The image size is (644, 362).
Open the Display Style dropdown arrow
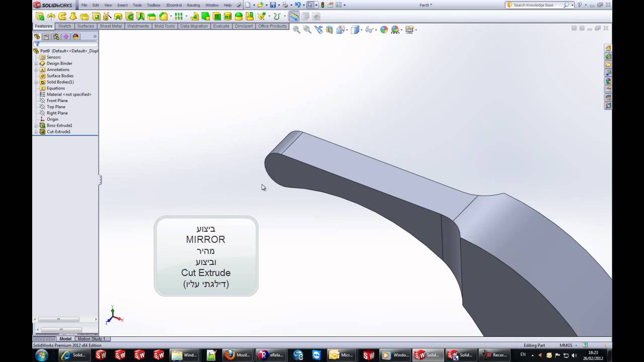[361, 30]
